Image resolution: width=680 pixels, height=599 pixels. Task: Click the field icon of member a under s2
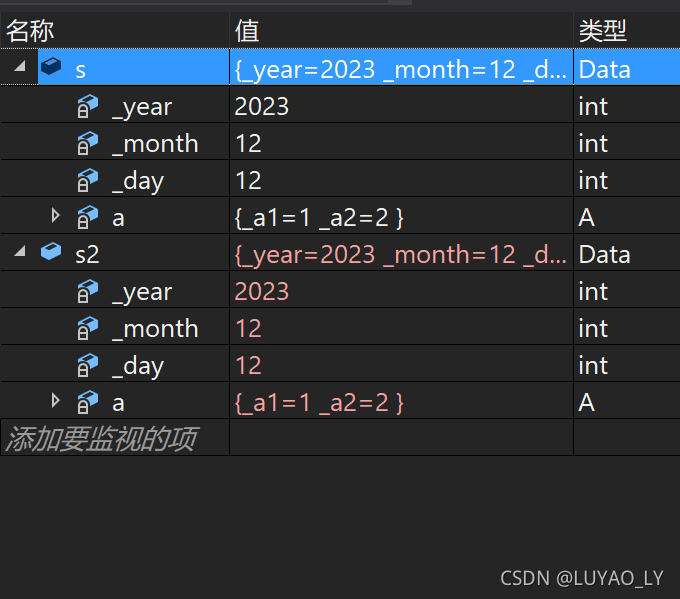pyautogui.click(x=88, y=402)
